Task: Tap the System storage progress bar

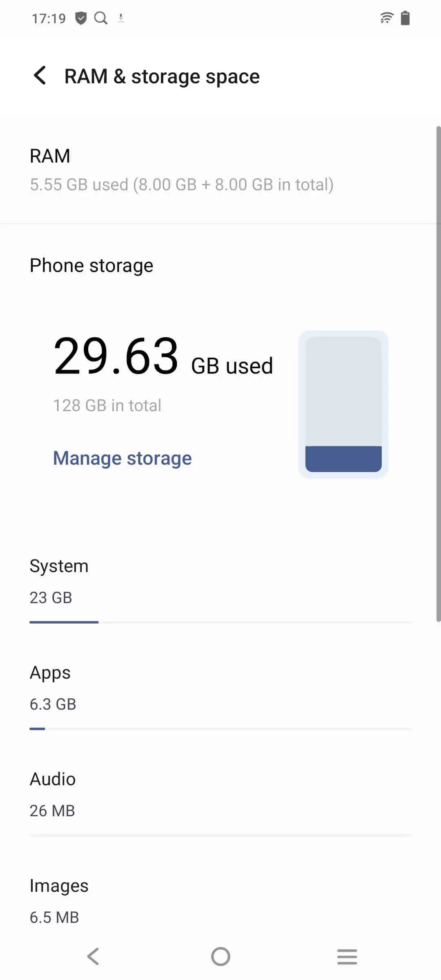Action: tap(220, 622)
